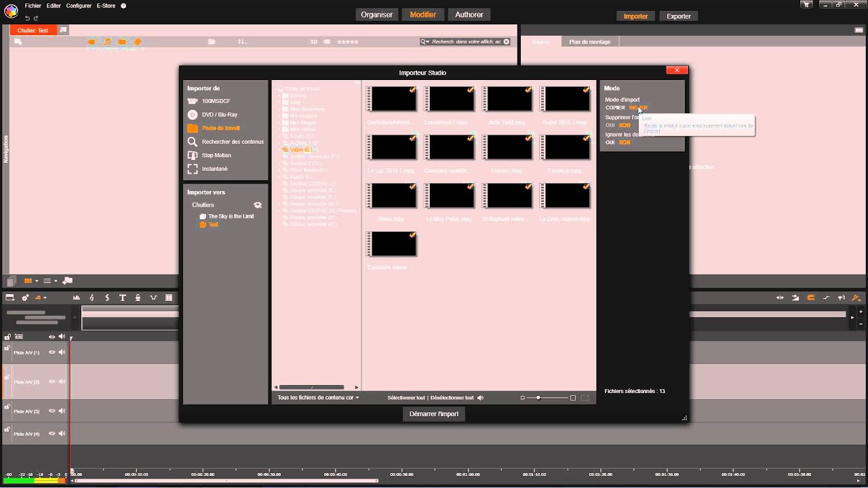This screenshot has height=488, width=868.
Task: Choose Instantané snapshot source
Action: point(214,169)
